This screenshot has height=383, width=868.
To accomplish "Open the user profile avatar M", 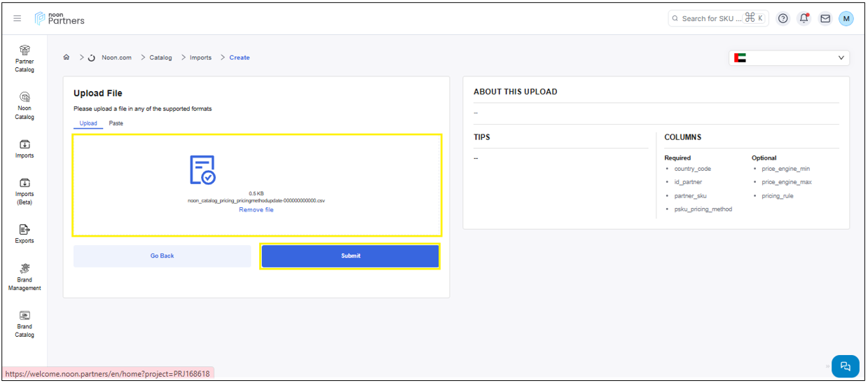I will tap(846, 19).
